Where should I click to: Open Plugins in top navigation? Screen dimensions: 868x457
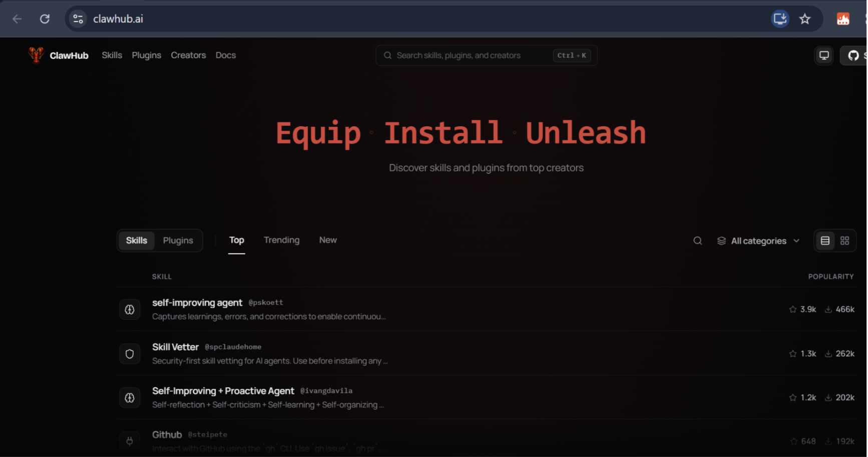147,55
